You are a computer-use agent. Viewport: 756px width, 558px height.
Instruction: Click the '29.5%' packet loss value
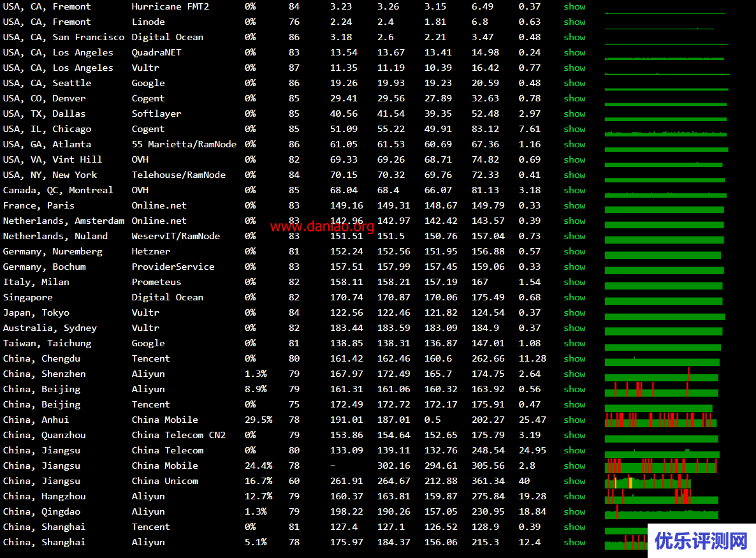[258, 420]
